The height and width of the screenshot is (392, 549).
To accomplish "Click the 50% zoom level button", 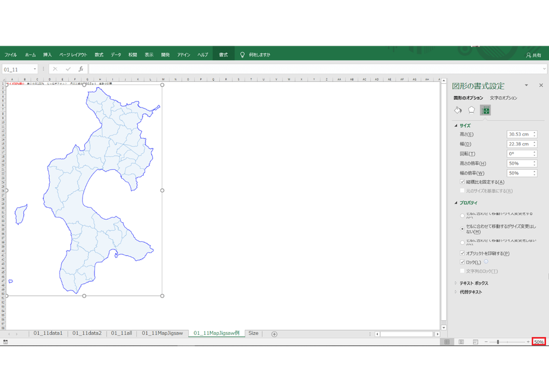I will [538, 342].
